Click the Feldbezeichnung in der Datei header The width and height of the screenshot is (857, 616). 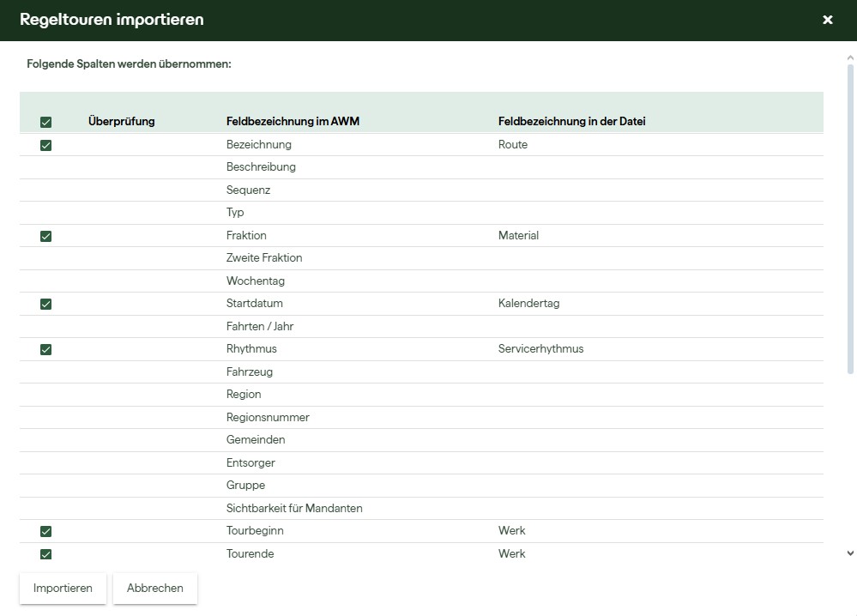pyautogui.click(x=571, y=122)
